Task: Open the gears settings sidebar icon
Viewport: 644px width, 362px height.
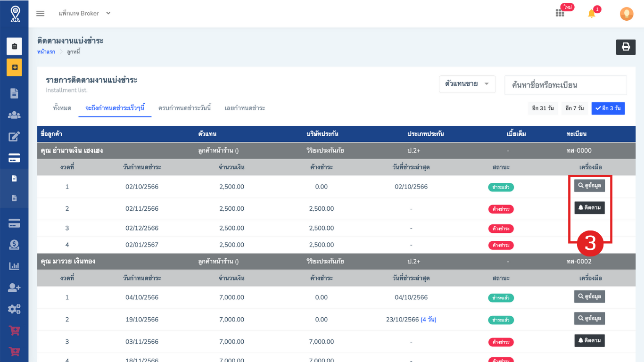Action: coord(14,309)
